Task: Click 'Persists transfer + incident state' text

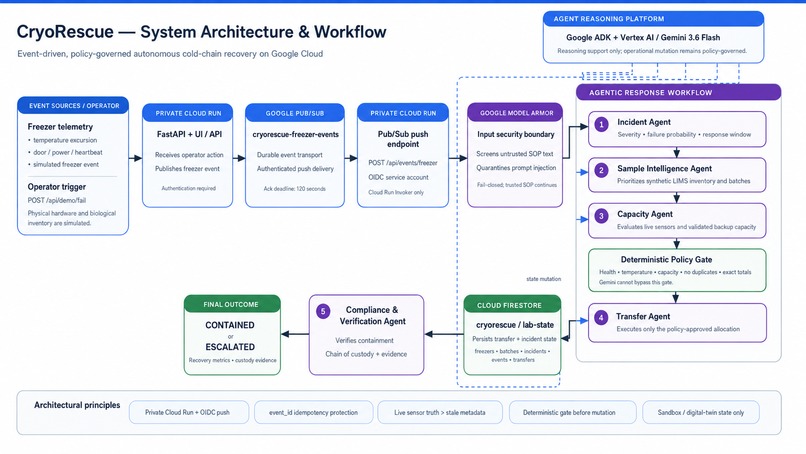Action: coord(514,339)
